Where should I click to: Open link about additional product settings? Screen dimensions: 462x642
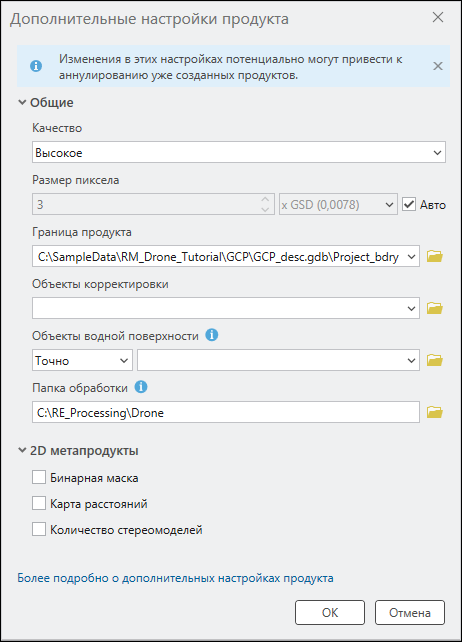[175, 578]
